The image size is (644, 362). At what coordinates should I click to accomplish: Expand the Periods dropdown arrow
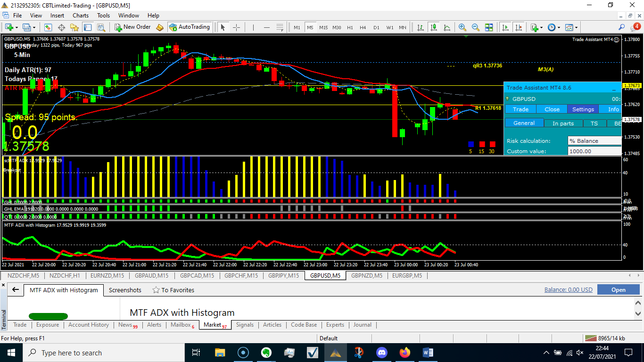click(x=559, y=27)
